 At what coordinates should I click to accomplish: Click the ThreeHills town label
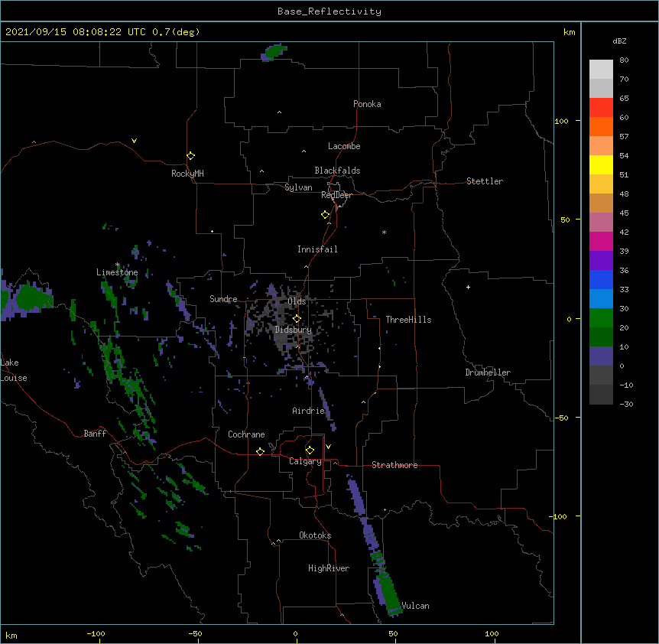click(408, 320)
